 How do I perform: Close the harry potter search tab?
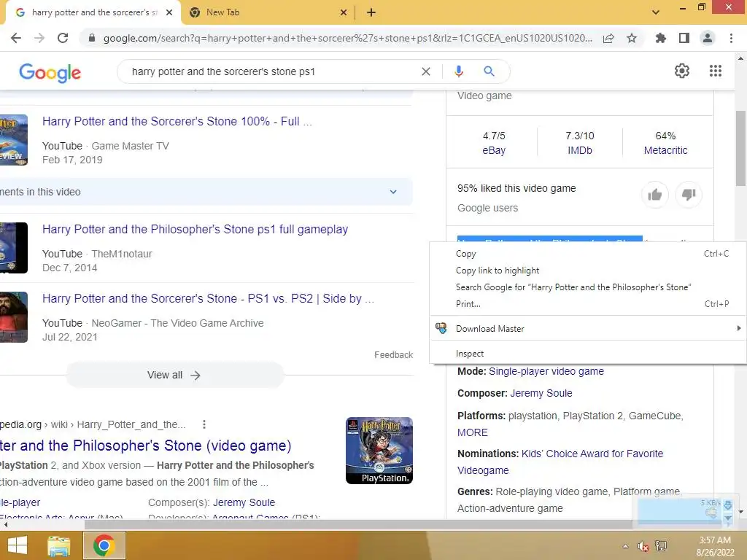tap(169, 12)
